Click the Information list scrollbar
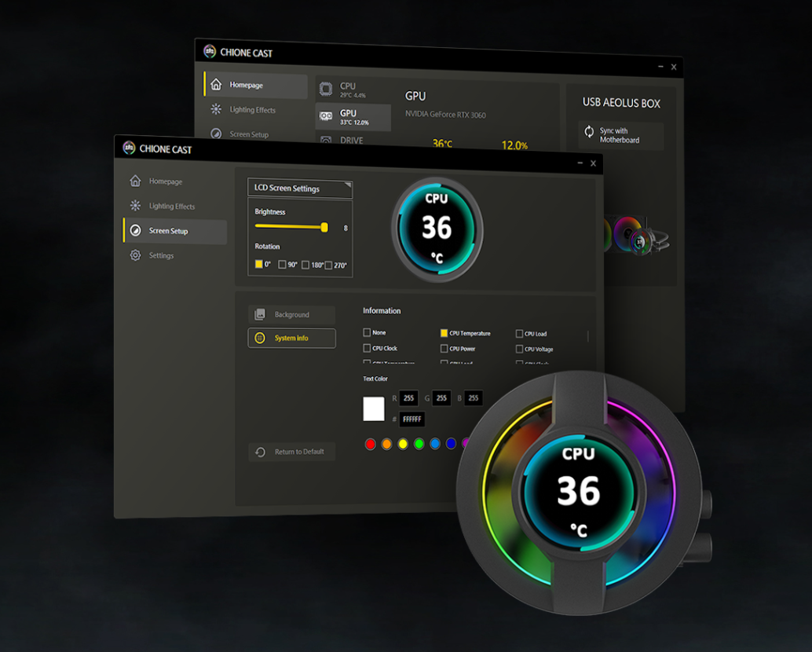The height and width of the screenshot is (652, 812). click(x=587, y=336)
